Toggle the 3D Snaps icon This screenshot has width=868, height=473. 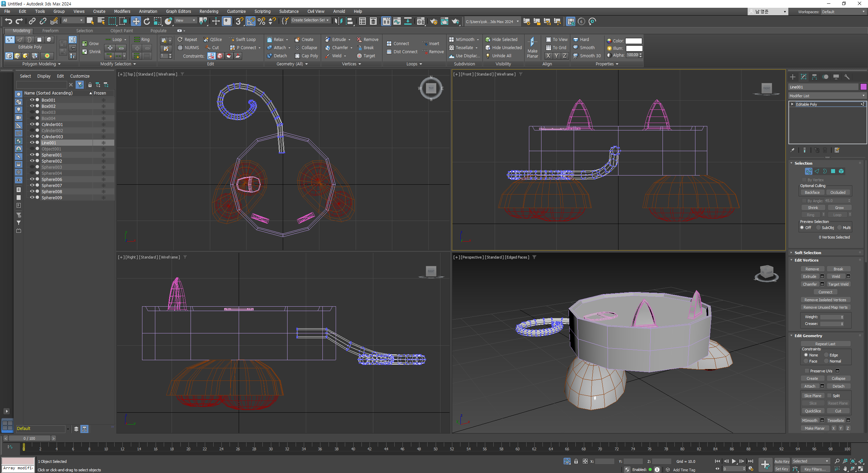tap(239, 21)
